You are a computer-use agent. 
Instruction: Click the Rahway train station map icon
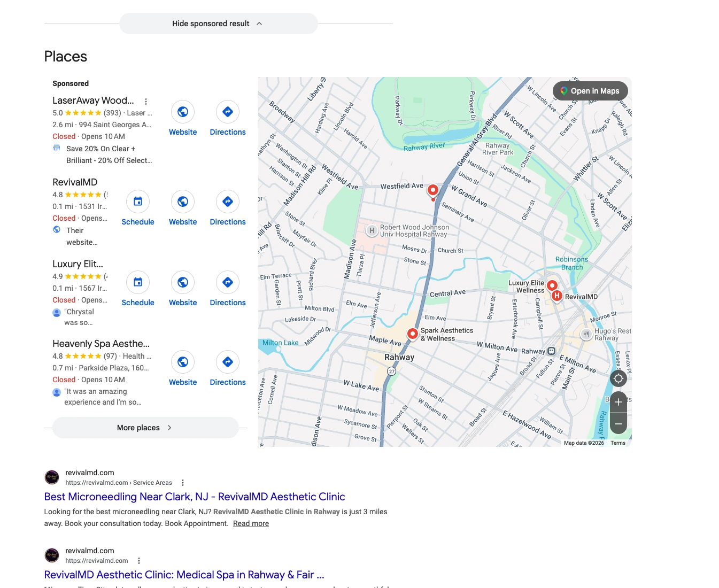tap(551, 351)
